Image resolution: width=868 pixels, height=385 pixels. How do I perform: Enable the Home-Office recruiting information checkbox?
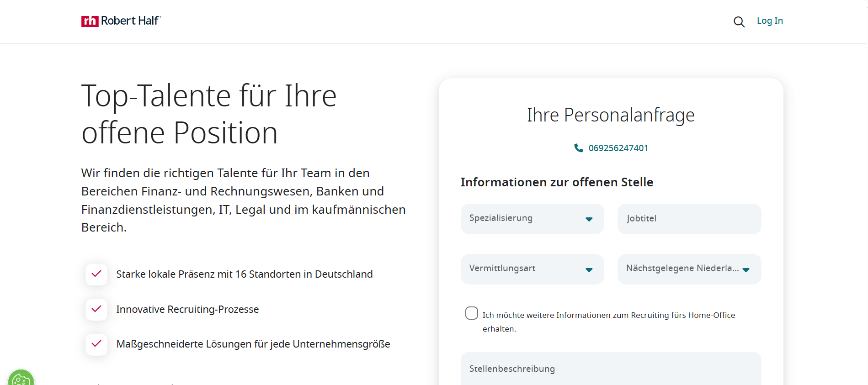(472, 313)
